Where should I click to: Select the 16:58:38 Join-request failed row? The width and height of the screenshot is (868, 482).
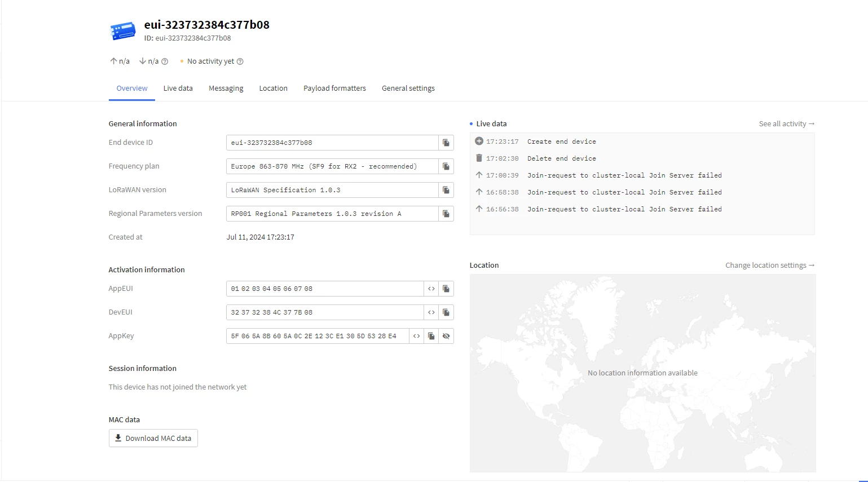click(642, 192)
